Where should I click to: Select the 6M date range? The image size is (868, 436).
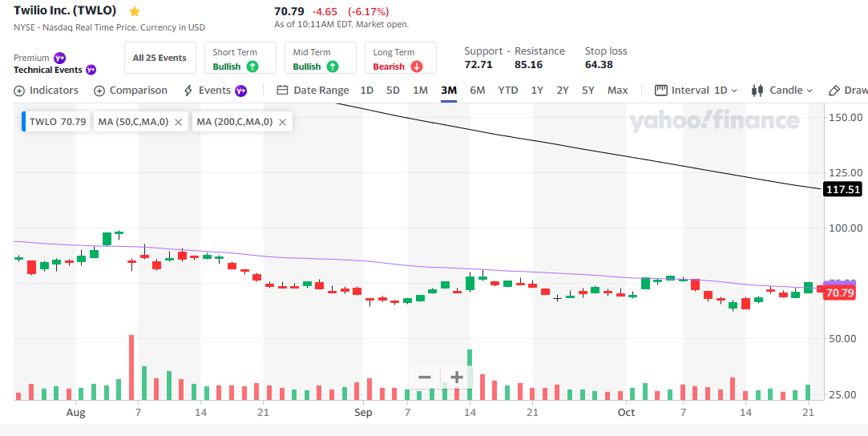click(478, 91)
